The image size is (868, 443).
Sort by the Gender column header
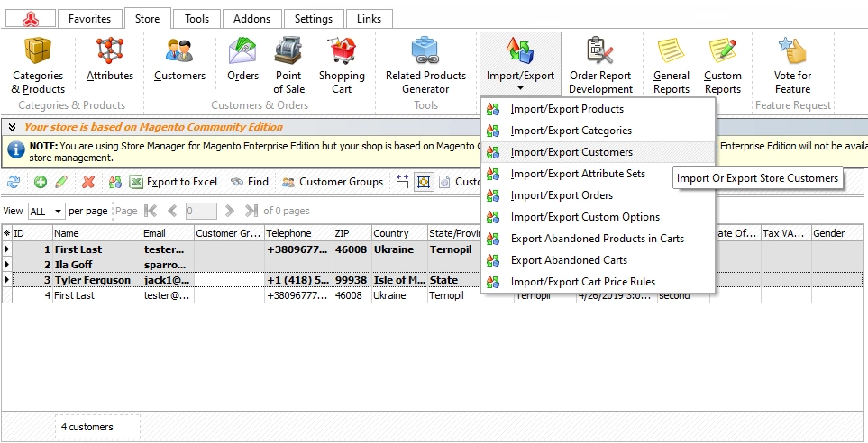point(836,233)
